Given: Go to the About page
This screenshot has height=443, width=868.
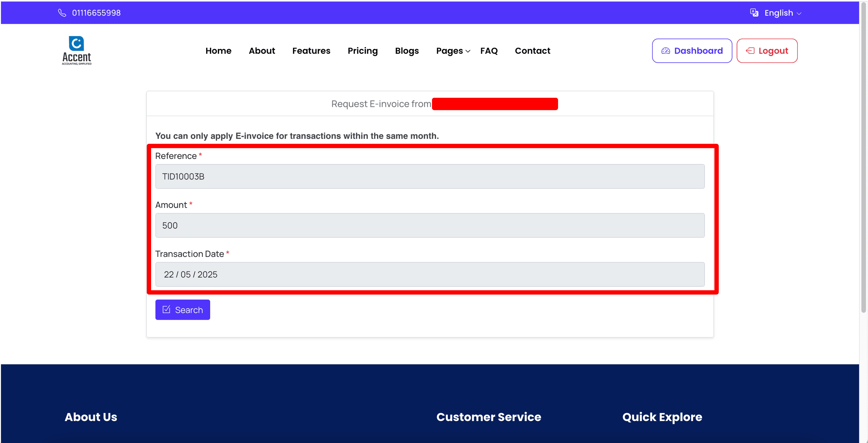Looking at the screenshot, I should [x=262, y=51].
